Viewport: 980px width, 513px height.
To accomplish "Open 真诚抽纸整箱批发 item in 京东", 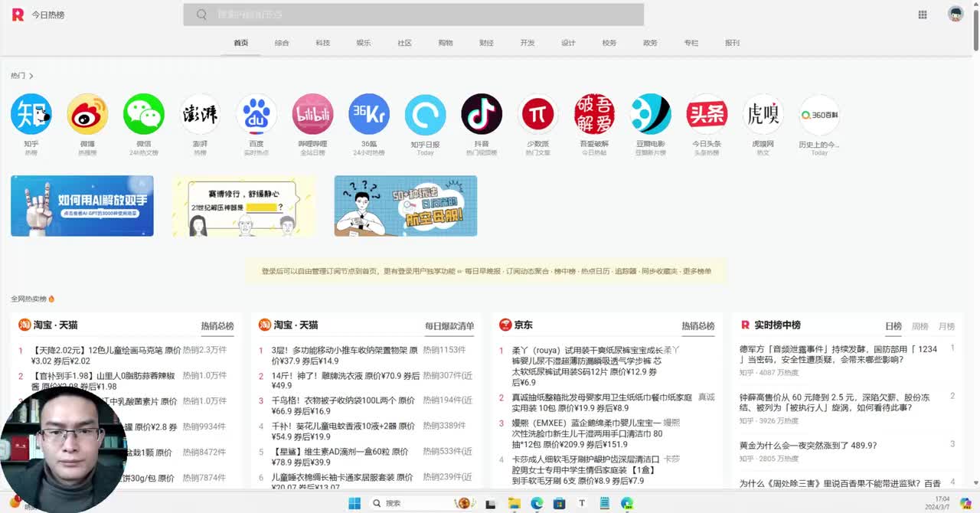I will click(602, 403).
